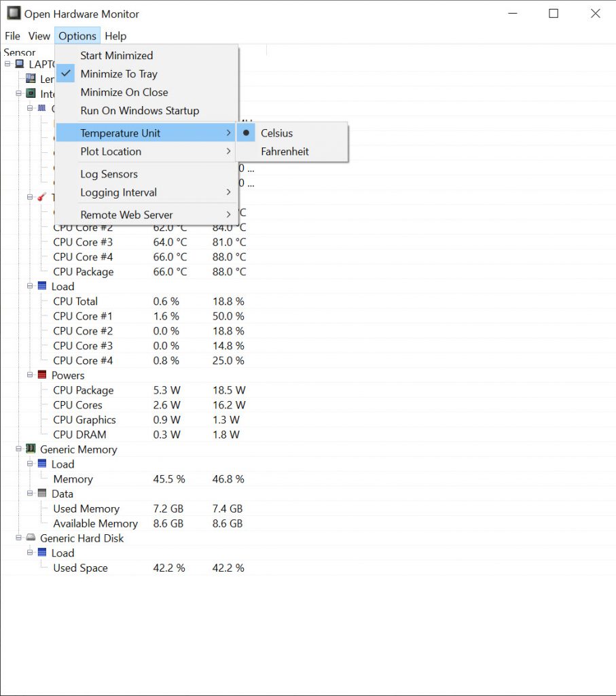Click the Generic Memory RAM icon

click(x=31, y=449)
